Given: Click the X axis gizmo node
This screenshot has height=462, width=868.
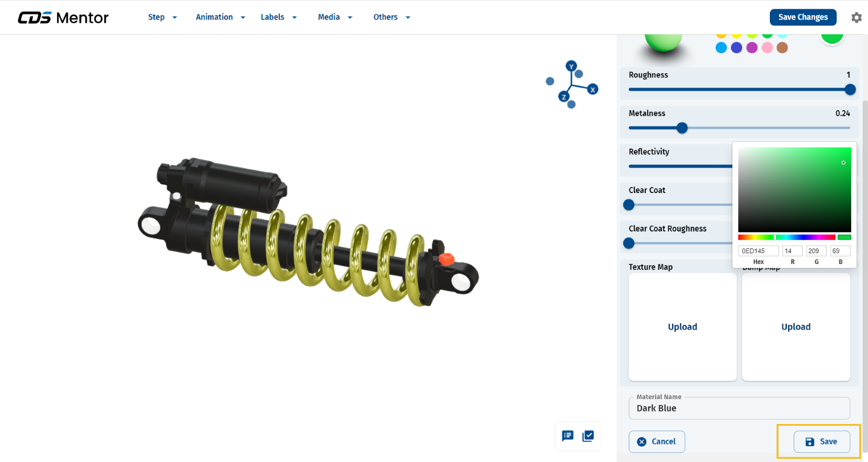Looking at the screenshot, I should click(x=593, y=89).
